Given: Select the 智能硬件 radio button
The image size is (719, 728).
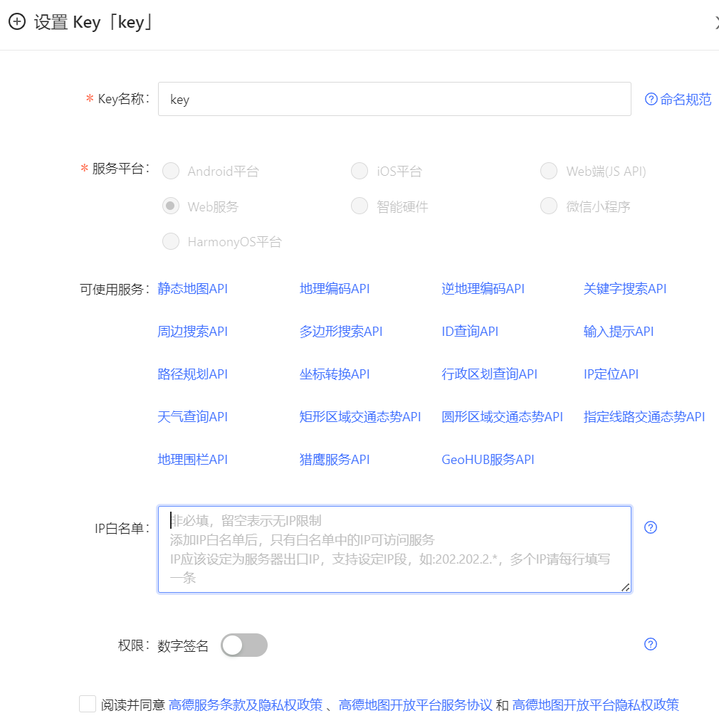Looking at the screenshot, I should tap(359, 206).
